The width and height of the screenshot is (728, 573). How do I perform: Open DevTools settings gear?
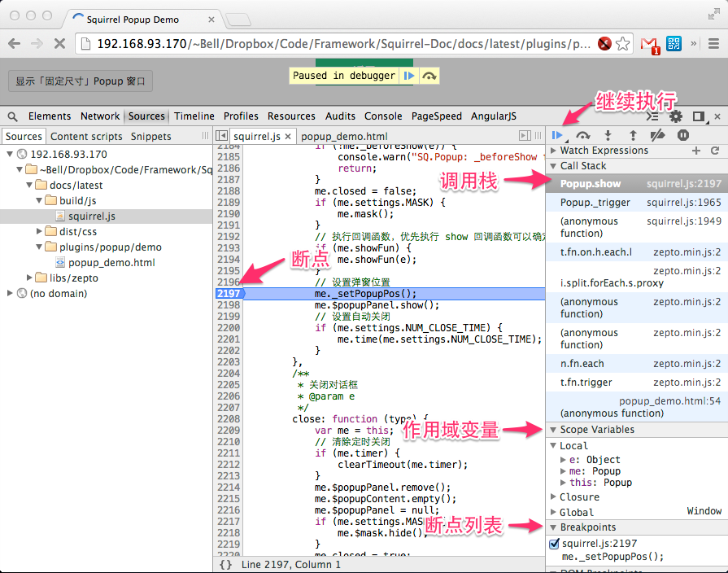pyautogui.click(x=676, y=116)
